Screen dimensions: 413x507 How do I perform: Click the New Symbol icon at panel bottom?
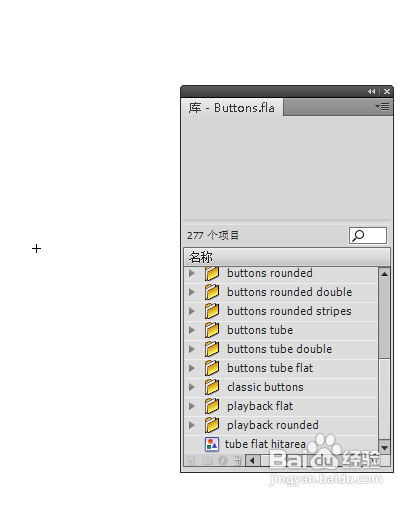[191, 461]
